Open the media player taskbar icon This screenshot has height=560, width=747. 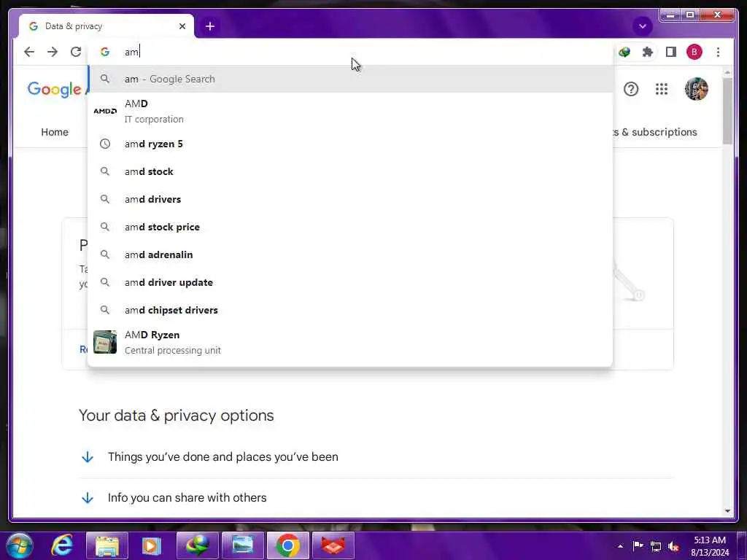pos(151,545)
